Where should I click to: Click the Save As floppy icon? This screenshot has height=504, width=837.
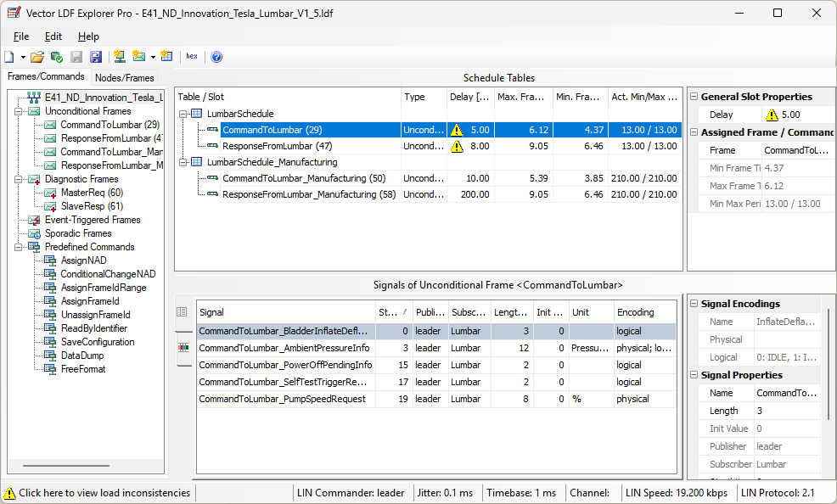(95, 57)
